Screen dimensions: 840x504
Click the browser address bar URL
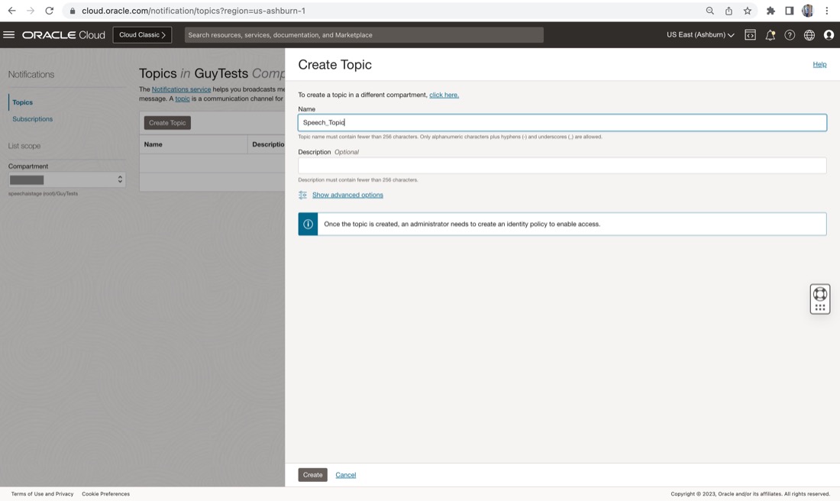pyautogui.click(x=193, y=11)
